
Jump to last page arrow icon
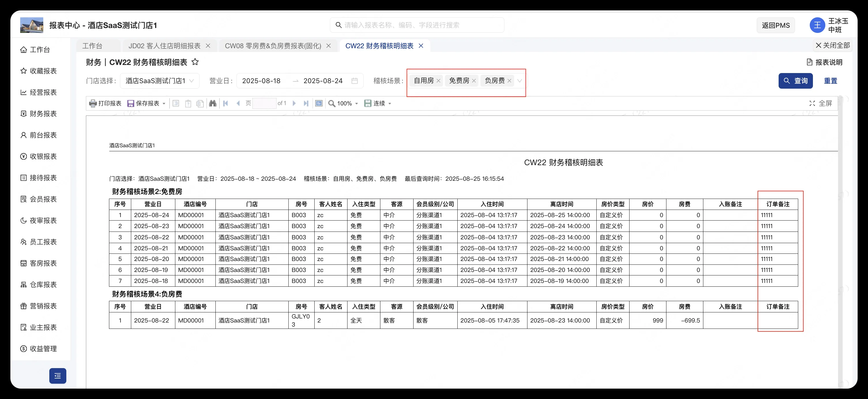tap(306, 103)
